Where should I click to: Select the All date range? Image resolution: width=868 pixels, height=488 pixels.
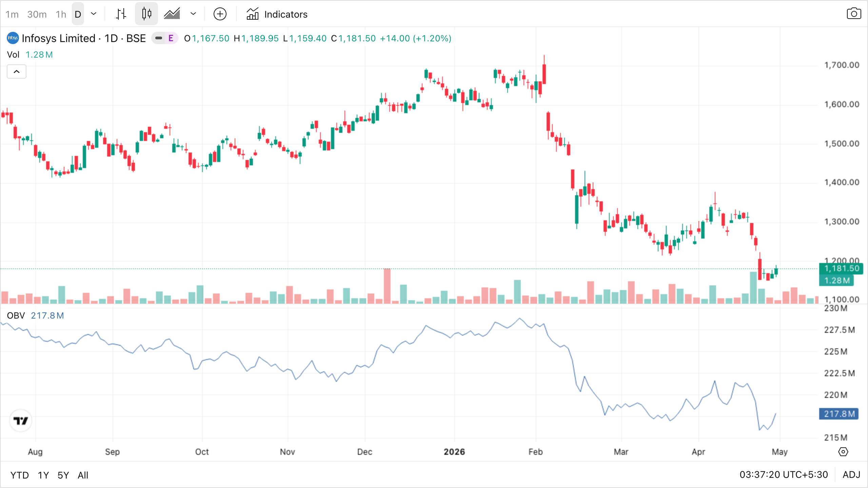(x=83, y=475)
